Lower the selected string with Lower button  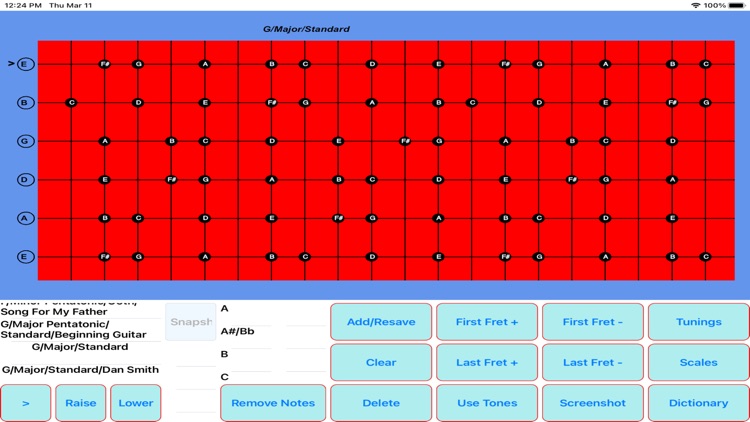point(136,403)
